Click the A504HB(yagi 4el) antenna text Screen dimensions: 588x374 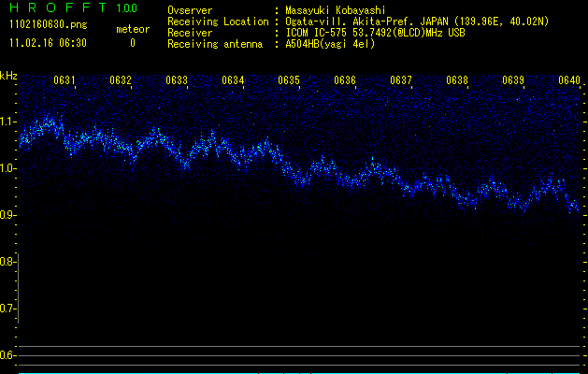(x=331, y=44)
